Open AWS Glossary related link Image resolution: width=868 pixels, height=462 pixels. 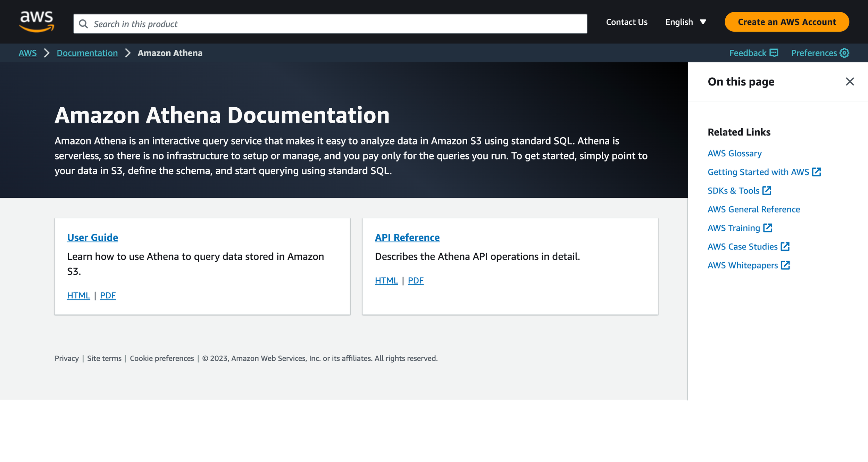(x=735, y=154)
